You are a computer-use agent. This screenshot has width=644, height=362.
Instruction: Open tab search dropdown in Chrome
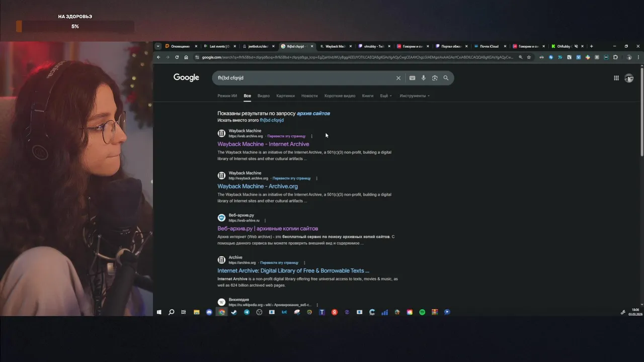[158, 46]
